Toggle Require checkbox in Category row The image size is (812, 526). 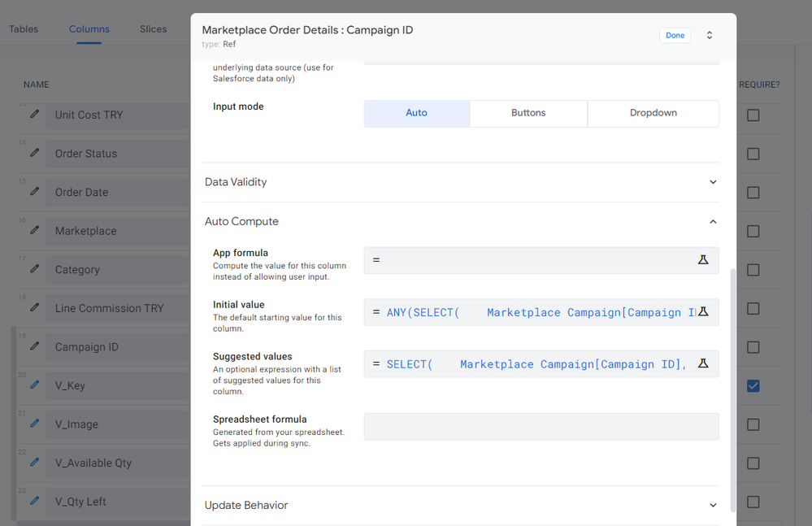[753, 270]
